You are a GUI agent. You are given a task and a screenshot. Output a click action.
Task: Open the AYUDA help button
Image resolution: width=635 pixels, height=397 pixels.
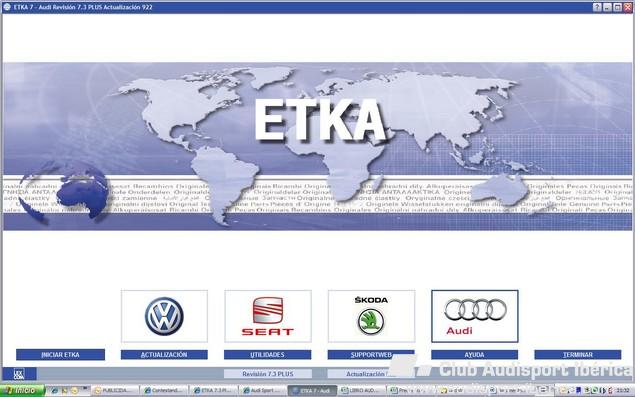pyautogui.click(x=475, y=355)
